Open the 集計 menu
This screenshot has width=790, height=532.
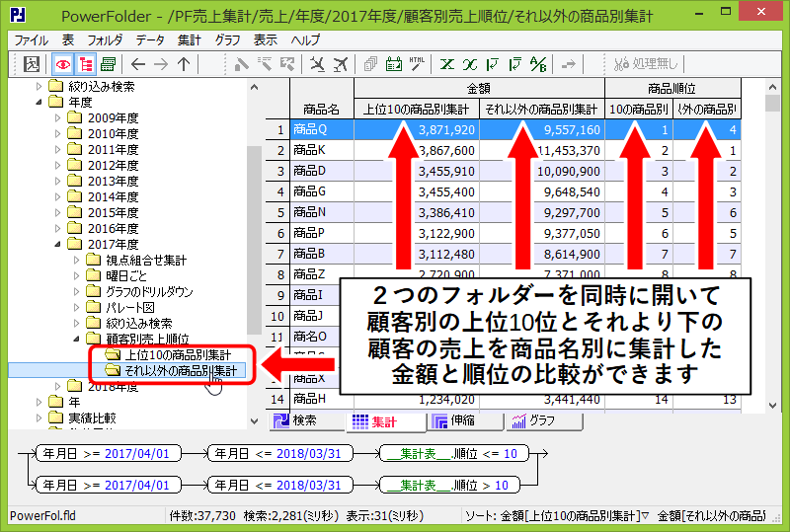189,40
